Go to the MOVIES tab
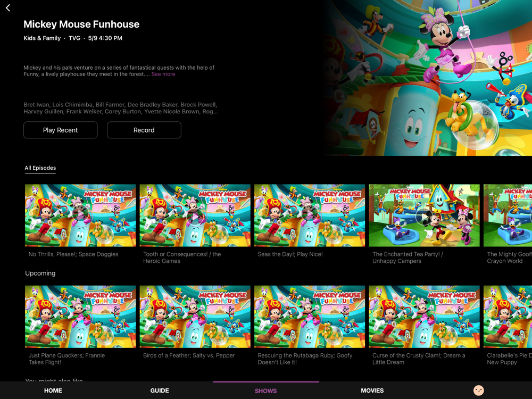 tap(372, 390)
